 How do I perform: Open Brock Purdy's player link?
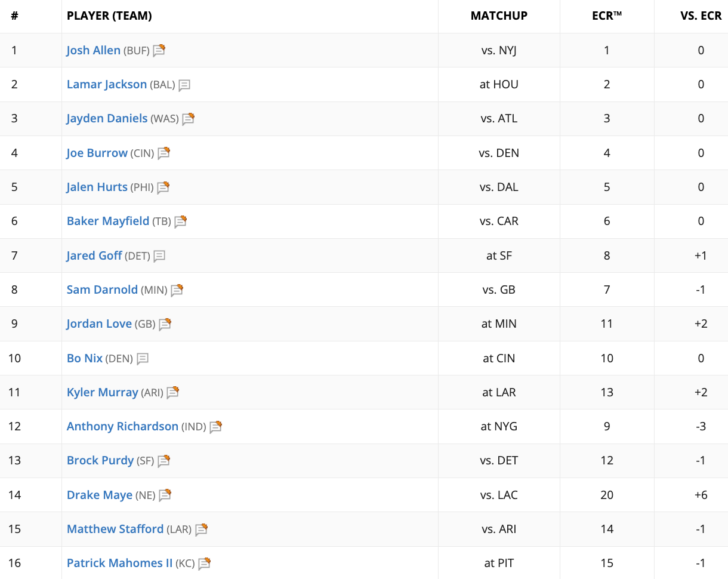pos(100,460)
